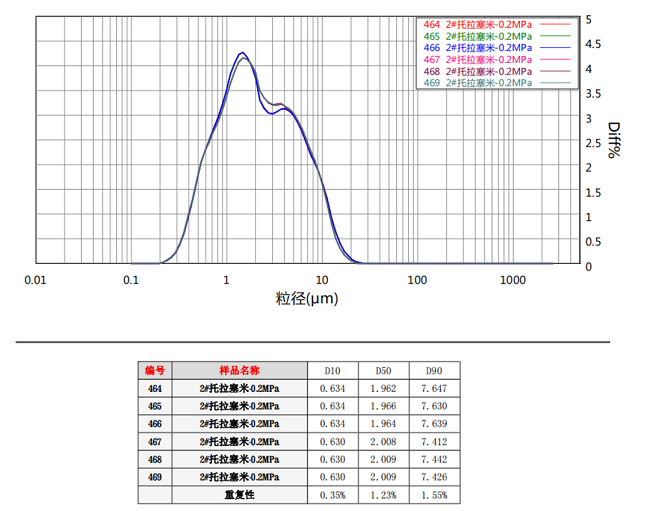The height and width of the screenshot is (511, 650).
Task: Click the repeatability value 0.35%
Action: pos(333,495)
